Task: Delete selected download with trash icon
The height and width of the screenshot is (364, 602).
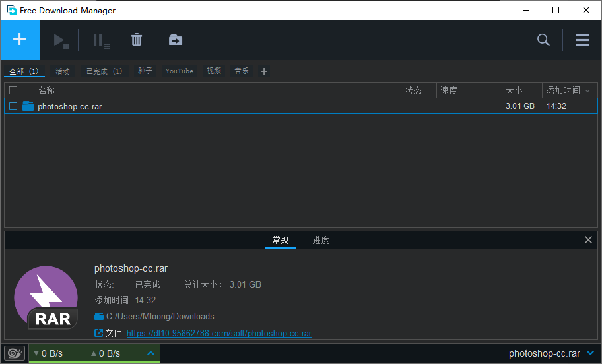Action: 137,40
